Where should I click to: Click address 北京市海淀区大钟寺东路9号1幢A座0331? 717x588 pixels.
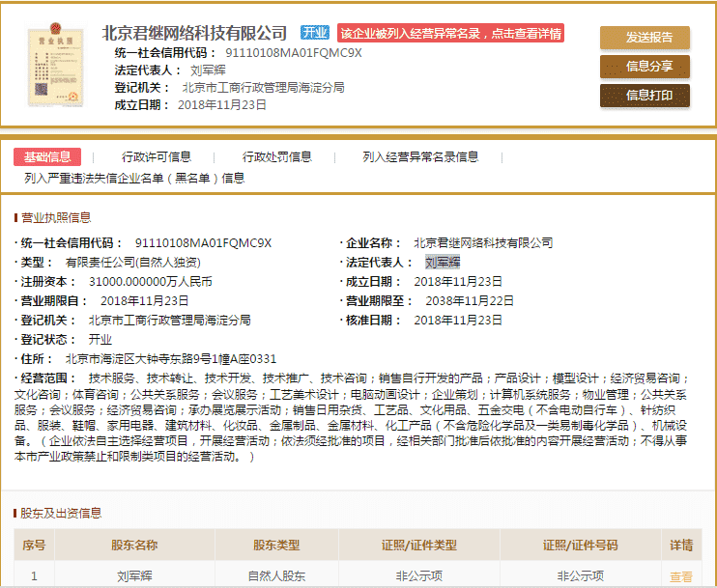[171, 359]
